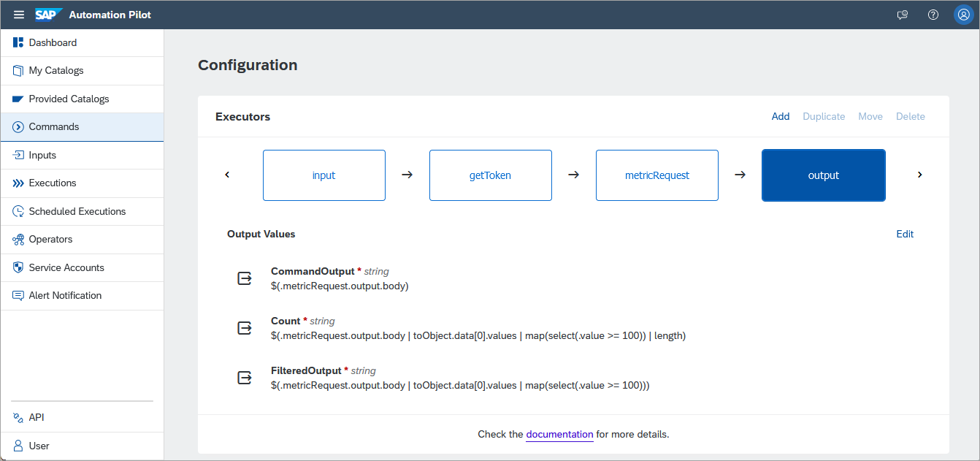Click the My Catalogs book icon
This screenshot has width=980, height=461.
pyautogui.click(x=18, y=71)
